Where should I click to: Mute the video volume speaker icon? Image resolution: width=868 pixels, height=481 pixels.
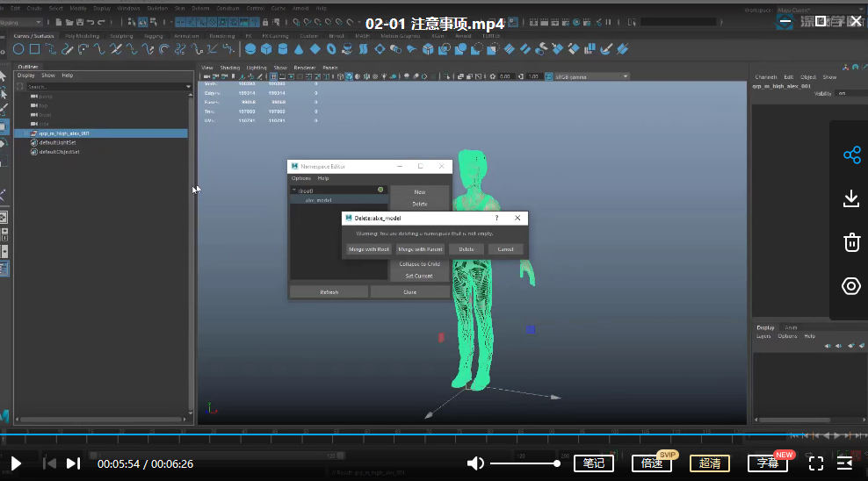click(475, 463)
